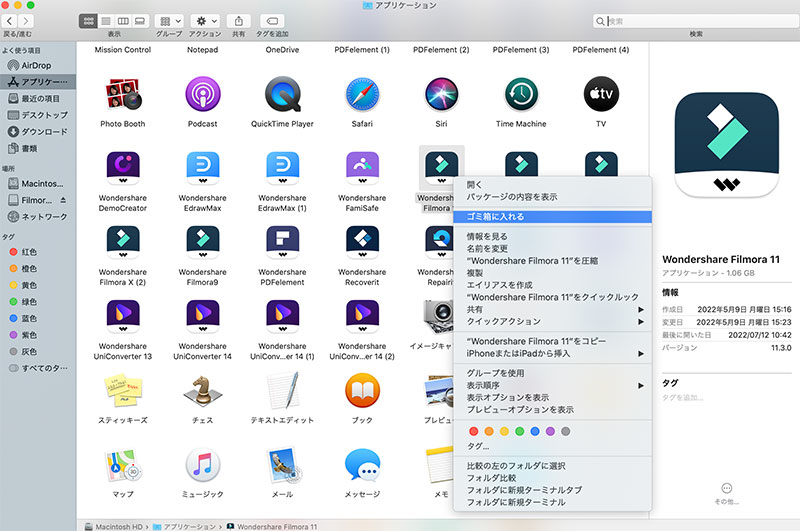800x531 pixels.
Task: Select the スティッキーズ sticky notes icon
Action: [x=123, y=391]
